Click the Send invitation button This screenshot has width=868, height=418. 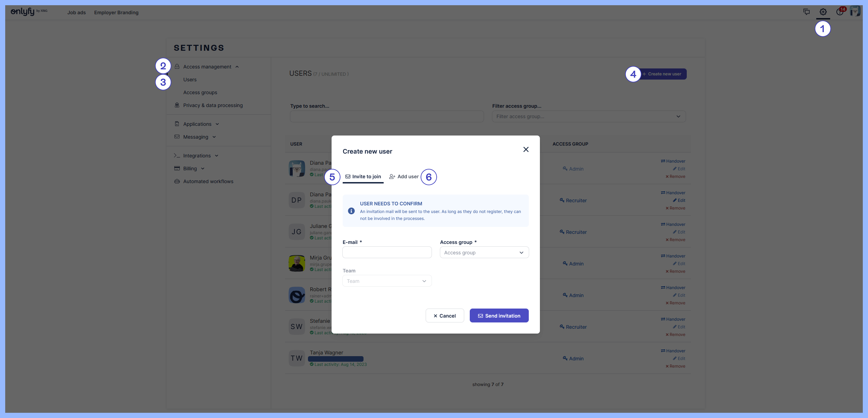[499, 316]
